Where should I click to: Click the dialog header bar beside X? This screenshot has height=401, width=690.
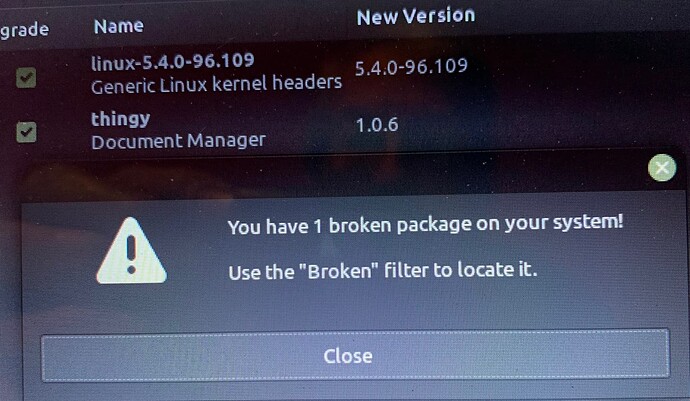334,176
